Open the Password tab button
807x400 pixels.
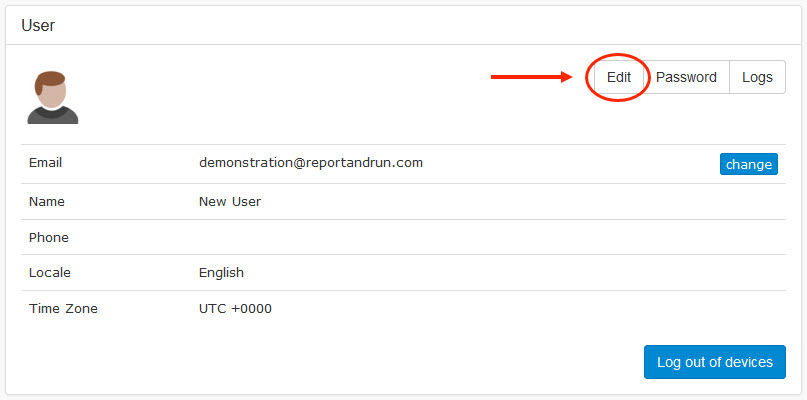pos(686,77)
